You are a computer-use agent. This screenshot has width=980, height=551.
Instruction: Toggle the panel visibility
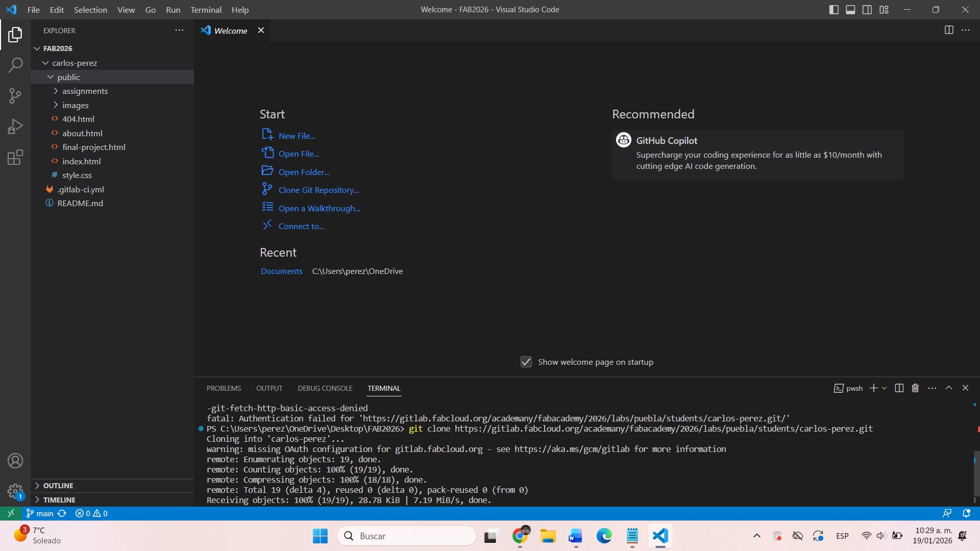850,9
